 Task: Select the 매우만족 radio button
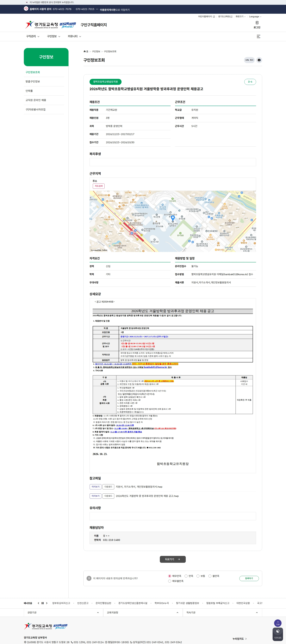[170, 576]
